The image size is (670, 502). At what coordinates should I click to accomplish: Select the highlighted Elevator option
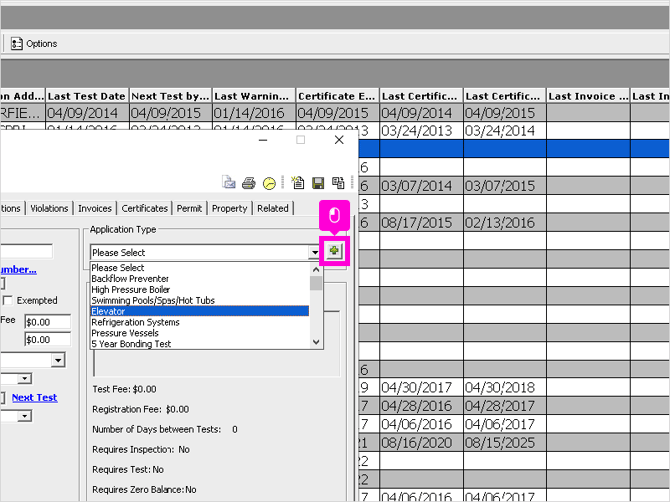pyautogui.click(x=200, y=311)
